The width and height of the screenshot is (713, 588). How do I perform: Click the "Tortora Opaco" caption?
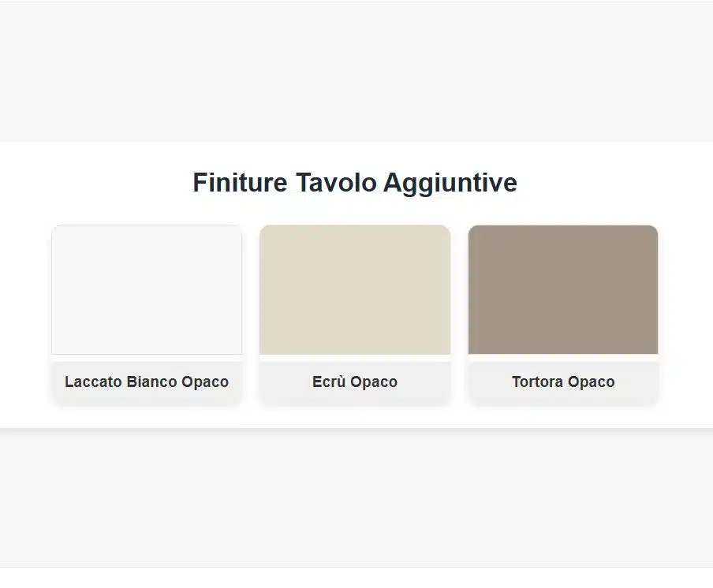click(563, 381)
